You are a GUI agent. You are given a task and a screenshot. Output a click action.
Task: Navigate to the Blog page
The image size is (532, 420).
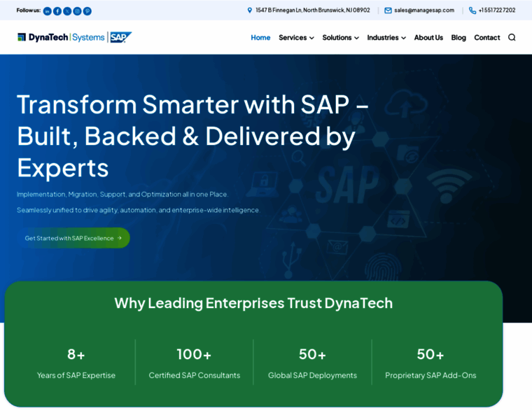tap(458, 38)
